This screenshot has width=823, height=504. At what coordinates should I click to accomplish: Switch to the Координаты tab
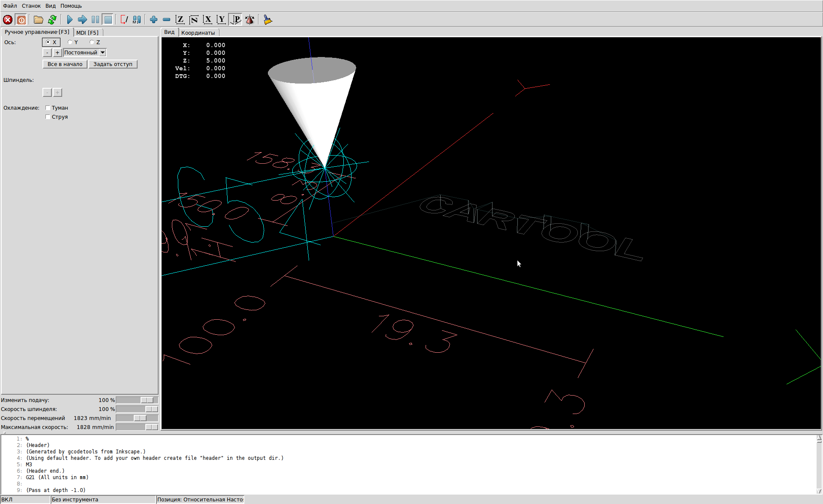(x=198, y=33)
